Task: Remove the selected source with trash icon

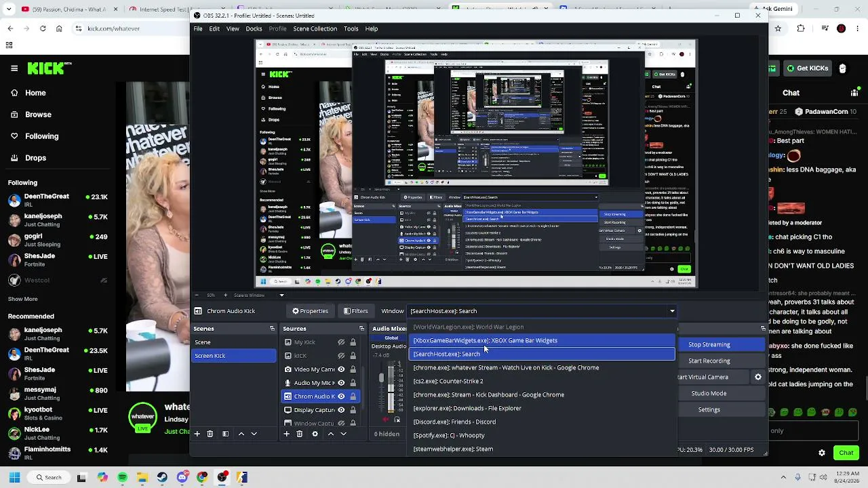Action: click(x=300, y=434)
